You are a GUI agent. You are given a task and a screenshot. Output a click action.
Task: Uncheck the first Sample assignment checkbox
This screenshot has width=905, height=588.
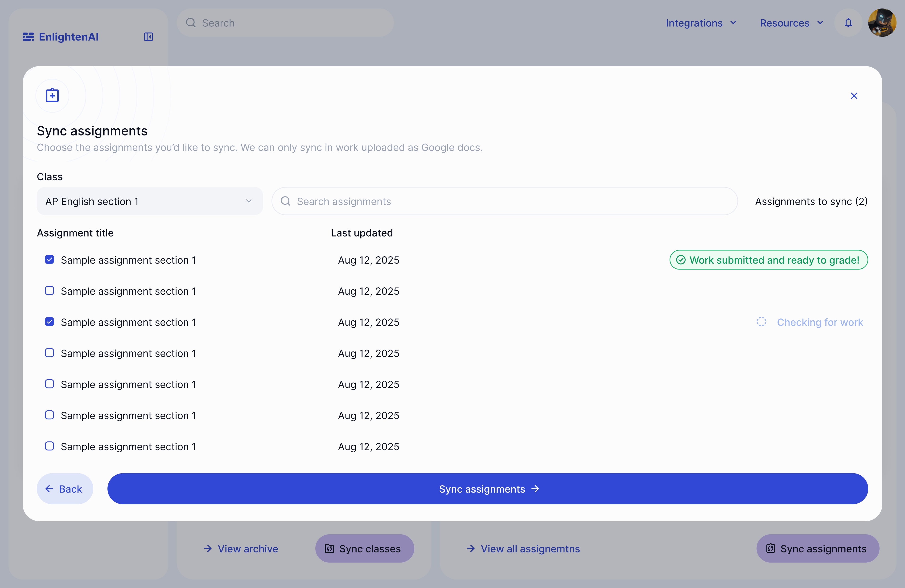49,260
